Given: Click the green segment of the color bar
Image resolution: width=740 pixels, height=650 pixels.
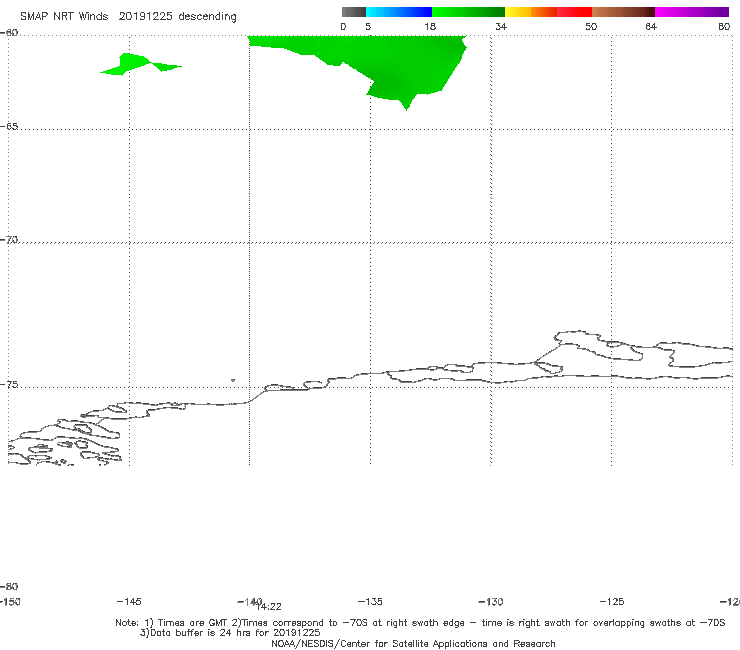Looking at the screenshot, I should coord(468,12).
